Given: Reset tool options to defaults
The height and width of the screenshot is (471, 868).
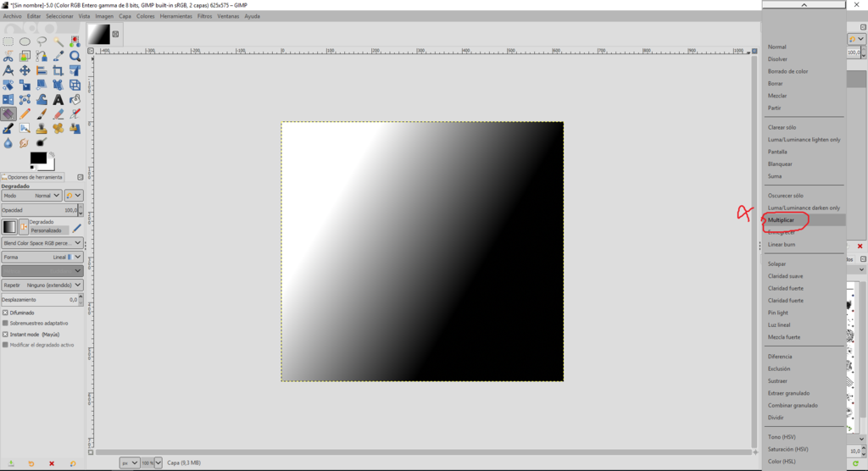Looking at the screenshot, I should click(73, 464).
